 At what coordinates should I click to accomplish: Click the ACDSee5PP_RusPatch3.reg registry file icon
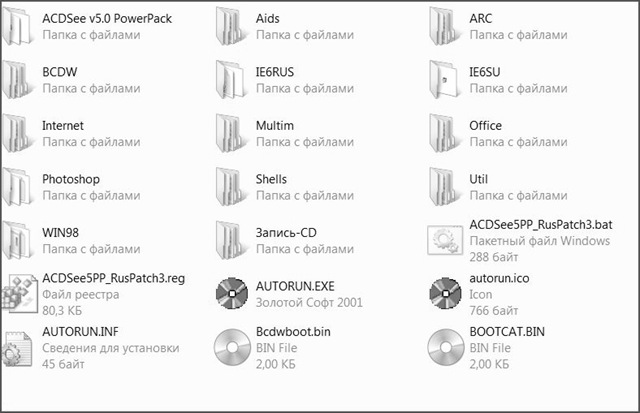coord(19,294)
